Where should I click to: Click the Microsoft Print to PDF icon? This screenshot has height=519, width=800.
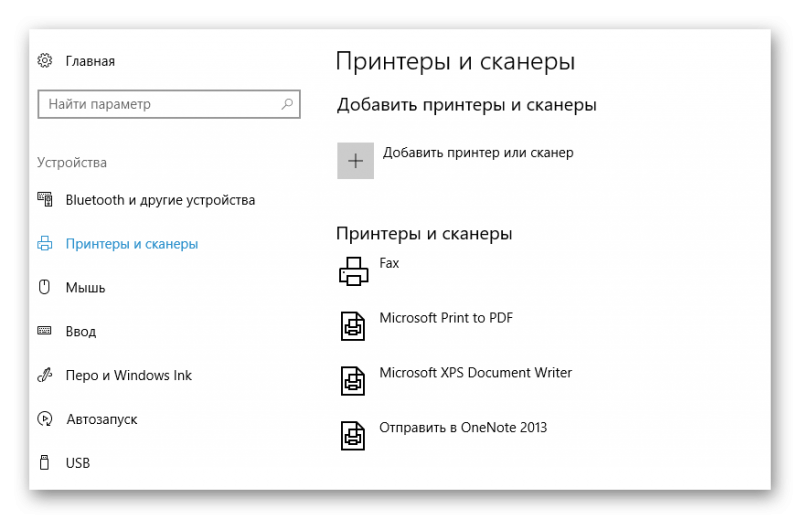(x=354, y=326)
